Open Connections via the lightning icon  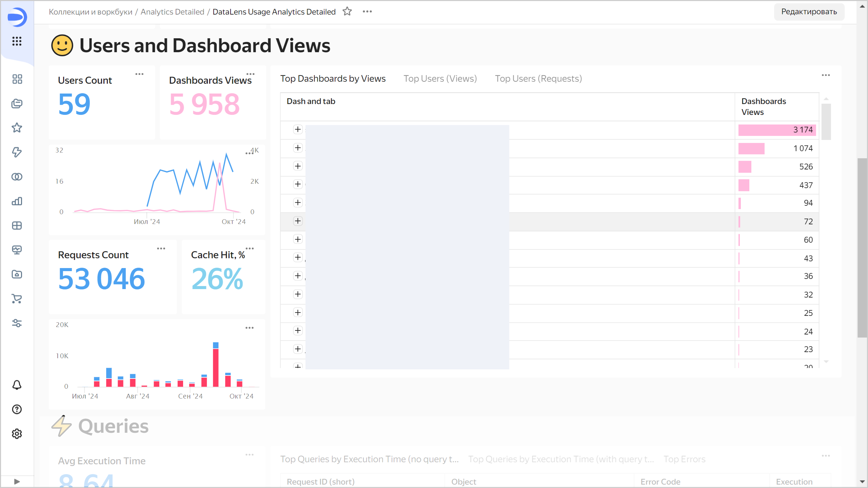coord(17,152)
